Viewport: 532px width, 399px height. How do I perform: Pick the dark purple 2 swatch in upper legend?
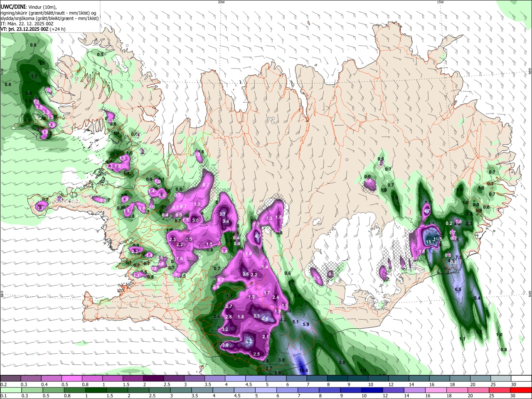click(x=153, y=379)
